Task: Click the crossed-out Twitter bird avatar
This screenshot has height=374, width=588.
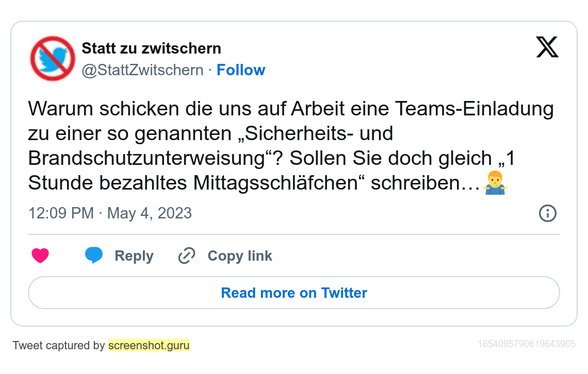Action: click(53, 58)
